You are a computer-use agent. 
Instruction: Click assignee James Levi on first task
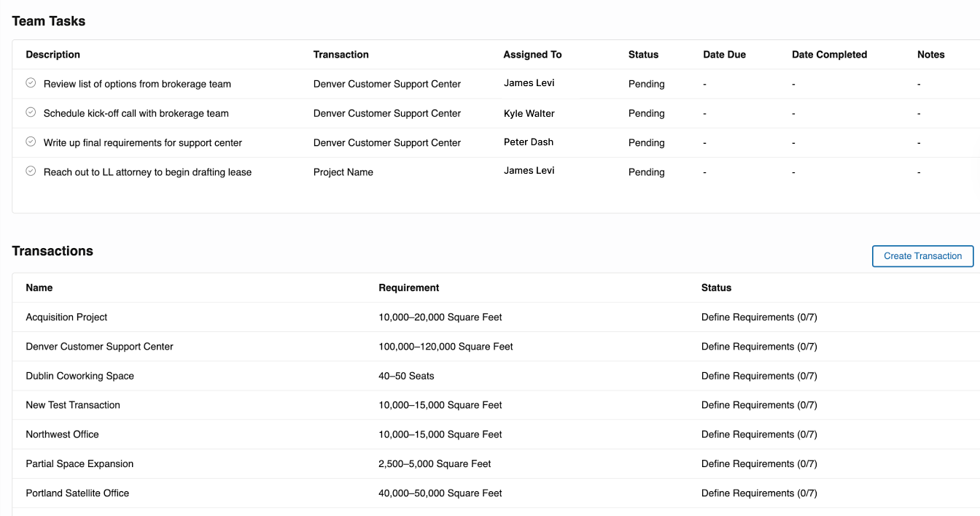click(x=529, y=82)
